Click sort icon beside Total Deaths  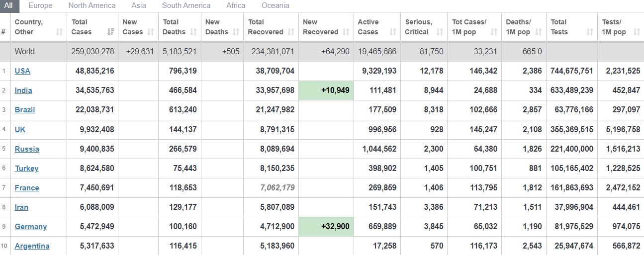point(193,32)
